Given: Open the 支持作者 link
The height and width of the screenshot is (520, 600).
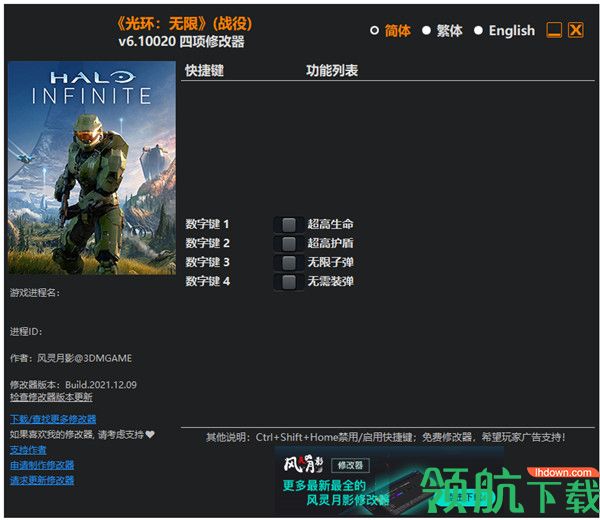Looking at the screenshot, I should (x=28, y=450).
